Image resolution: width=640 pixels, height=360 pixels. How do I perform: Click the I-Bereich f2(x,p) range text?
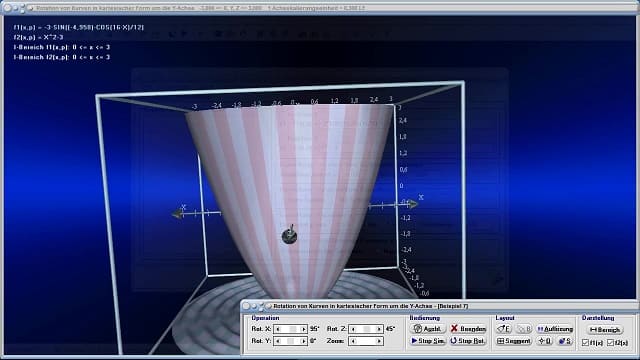(62, 57)
